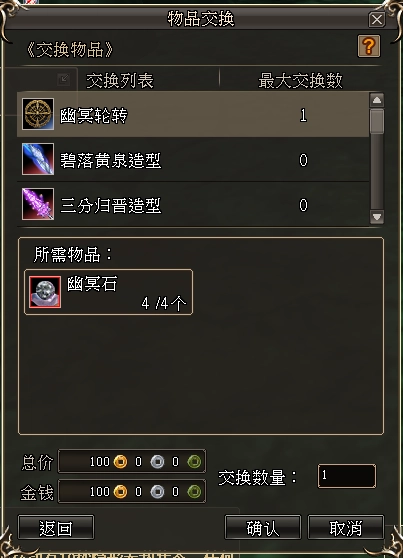This screenshot has width=403, height=558.
Task: Click the 交换数量 input field
Action: [346, 476]
